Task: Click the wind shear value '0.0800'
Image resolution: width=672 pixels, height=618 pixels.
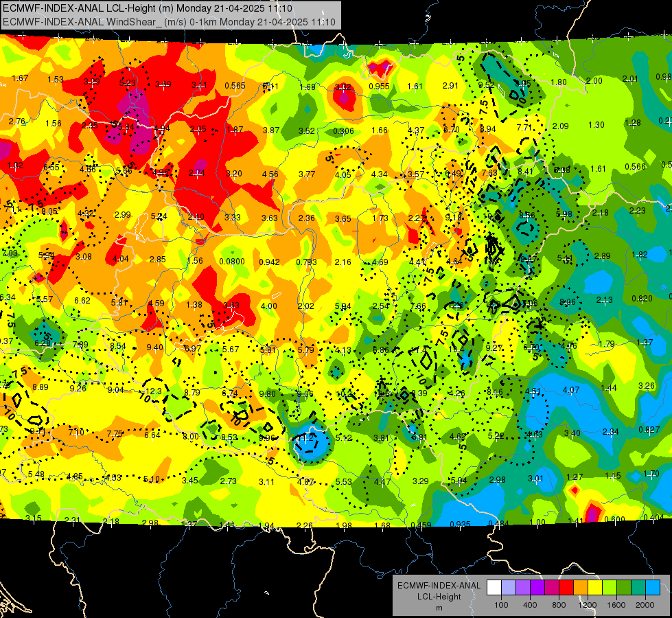Action: tap(232, 262)
